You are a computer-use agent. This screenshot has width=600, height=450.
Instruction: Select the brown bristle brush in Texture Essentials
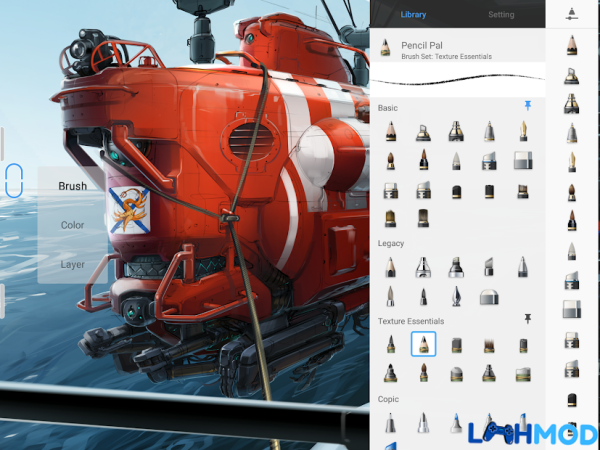(x=489, y=345)
